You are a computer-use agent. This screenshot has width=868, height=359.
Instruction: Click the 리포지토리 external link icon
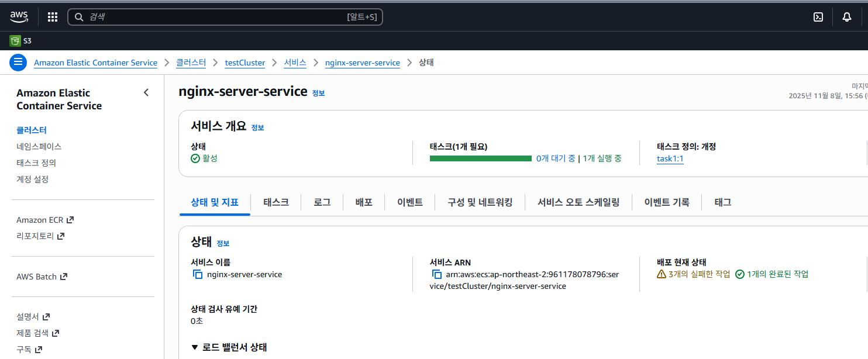(60, 236)
